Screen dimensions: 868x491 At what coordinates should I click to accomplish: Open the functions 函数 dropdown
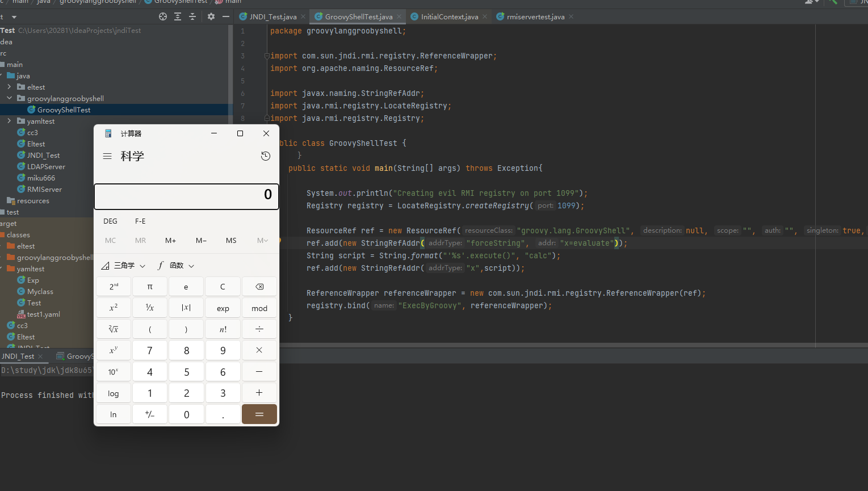pyautogui.click(x=176, y=266)
